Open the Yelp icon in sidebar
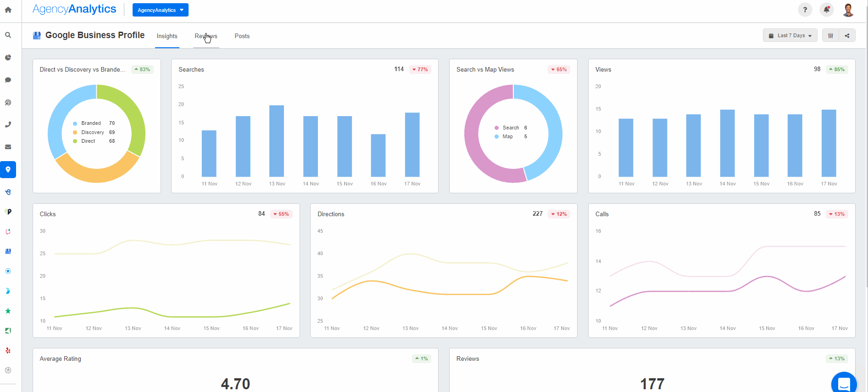This screenshot has height=392, width=868. tap(8, 351)
